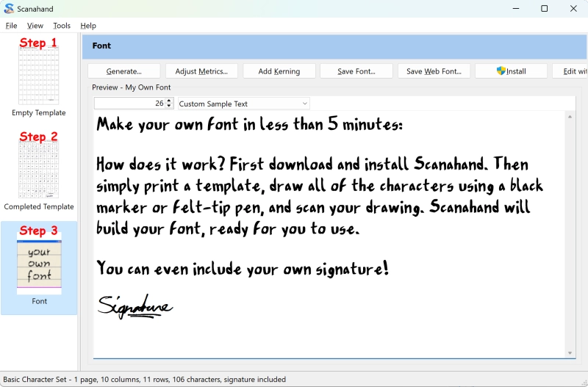Open the Custom Sample Text dropdown
Viewport: 588px width, 387px height.
click(x=244, y=104)
